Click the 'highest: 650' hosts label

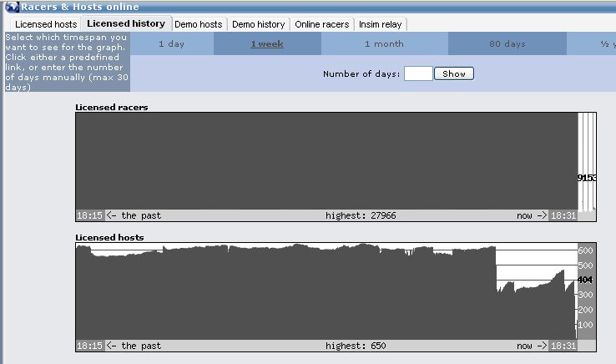[x=356, y=346]
